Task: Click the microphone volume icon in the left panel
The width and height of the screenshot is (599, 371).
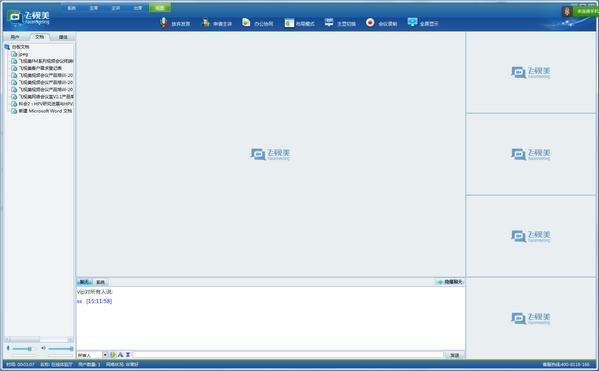Action: pyautogui.click(x=8, y=348)
